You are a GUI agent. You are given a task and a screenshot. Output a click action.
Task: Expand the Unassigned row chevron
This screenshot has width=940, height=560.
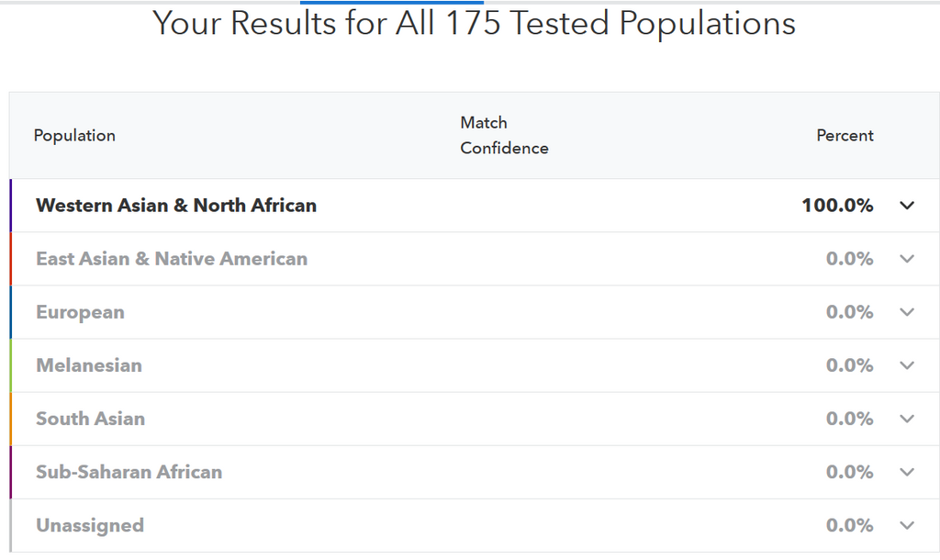pyautogui.click(x=907, y=525)
